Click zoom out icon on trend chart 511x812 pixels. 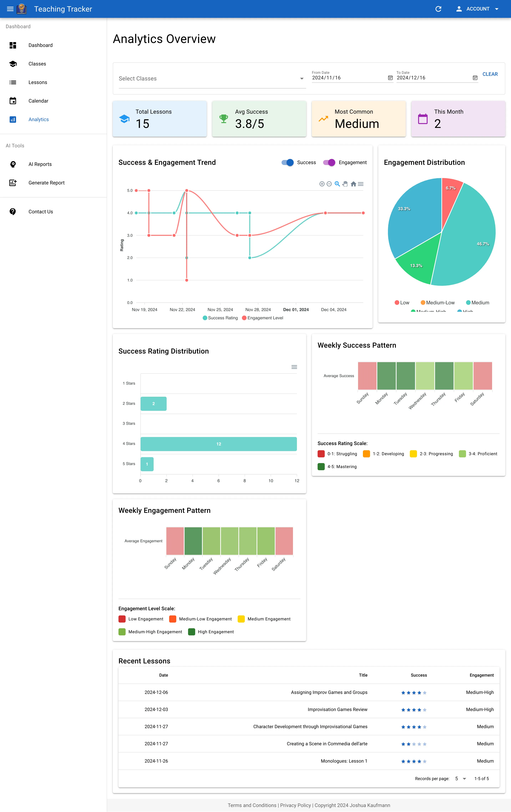click(329, 184)
